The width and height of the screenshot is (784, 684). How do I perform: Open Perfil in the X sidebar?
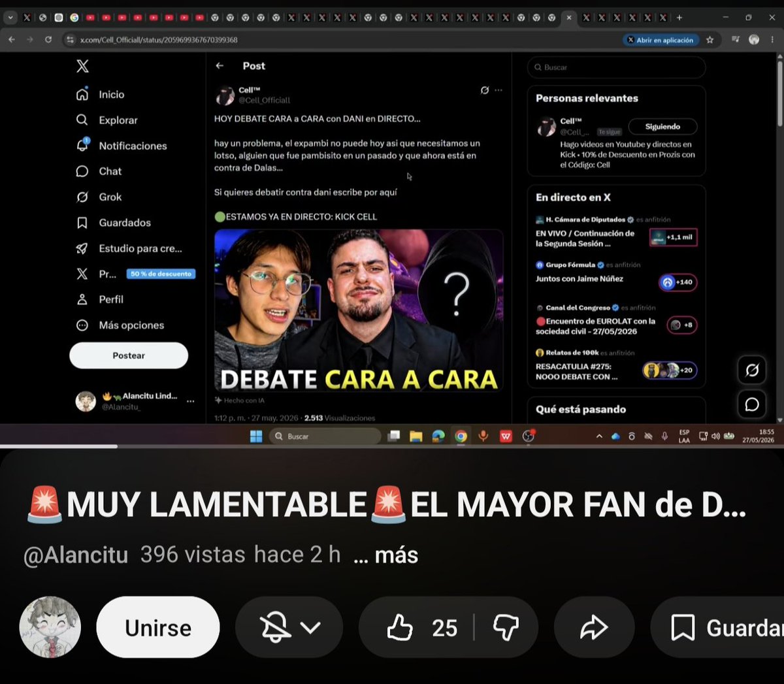pyautogui.click(x=99, y=299)
